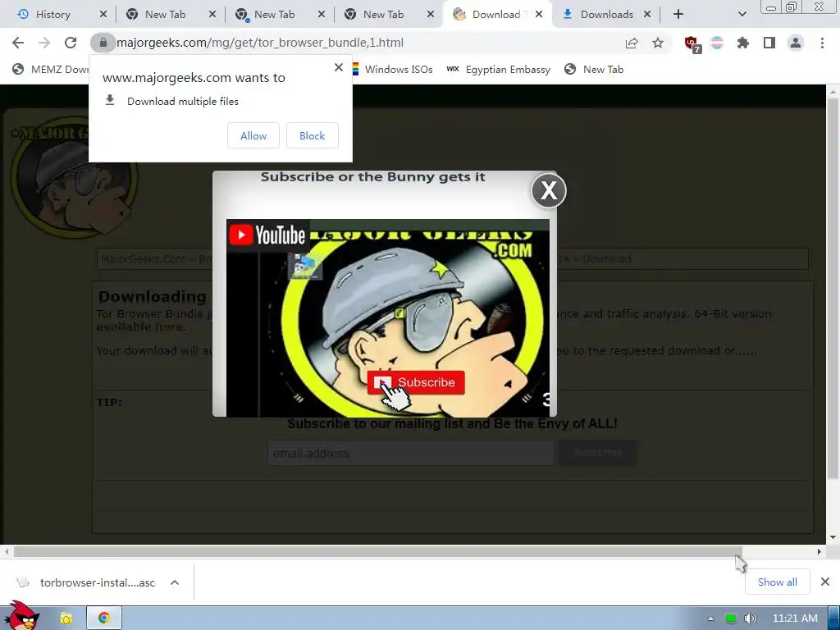
Task: Click the Chrome taskbar icon
Action: (104, 618)
